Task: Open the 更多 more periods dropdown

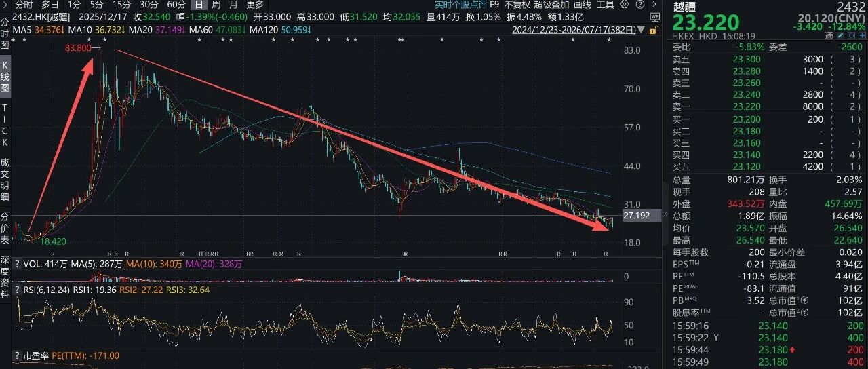Action: [x=255, y=4]
